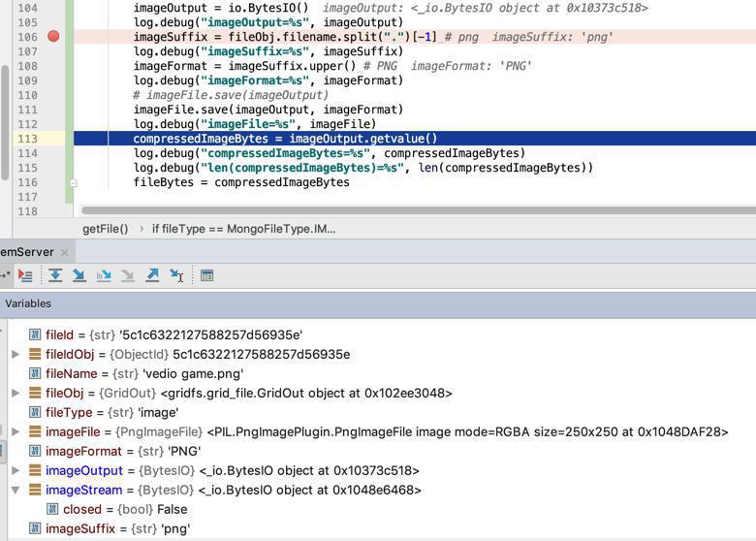Viewport: 756px width, 541px height.
Task: Expand the fileObj GridOut variable
Action: (16, 393)
